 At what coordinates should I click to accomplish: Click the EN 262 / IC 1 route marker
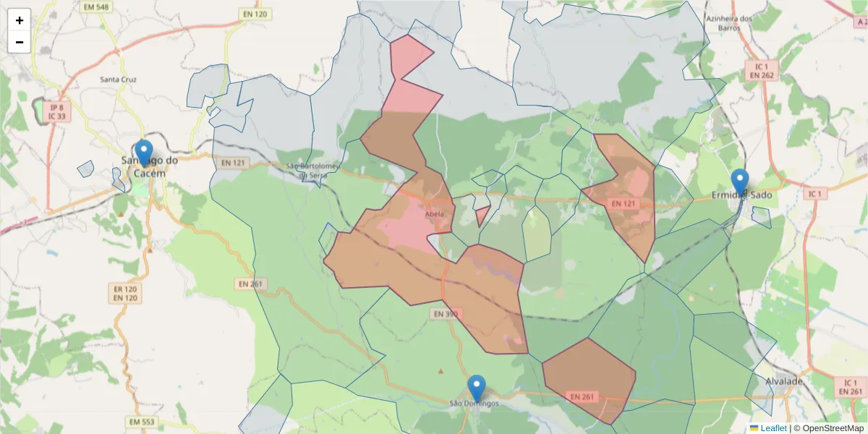tap(761, 69)
